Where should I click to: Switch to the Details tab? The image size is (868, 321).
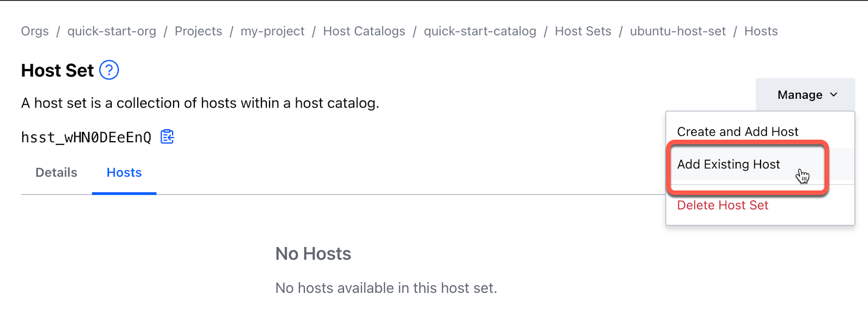pos(55,172)
